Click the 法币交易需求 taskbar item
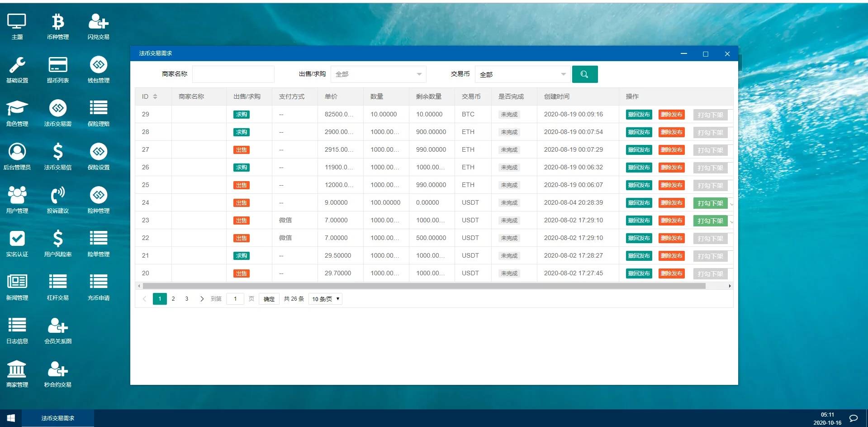Image resolution: width=868 pixels, height=427 pixels. pyautogui.click(x=57, y=418)
